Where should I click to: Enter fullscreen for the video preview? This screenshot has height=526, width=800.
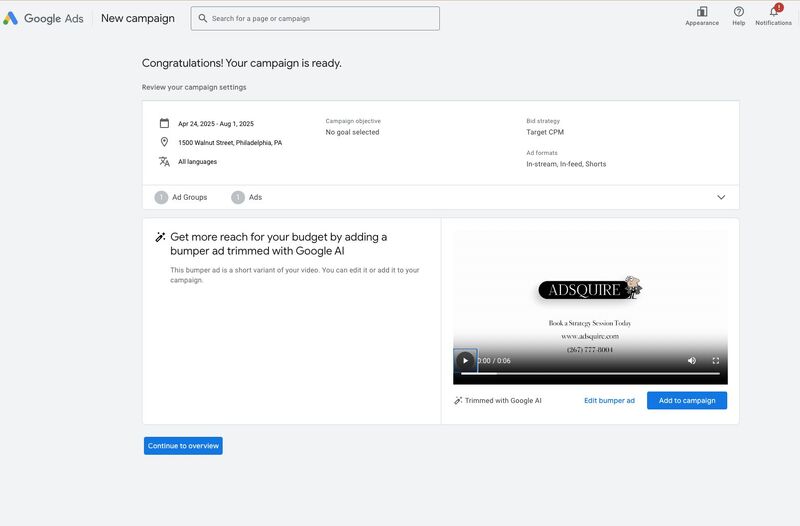click(x=715, y=361)
